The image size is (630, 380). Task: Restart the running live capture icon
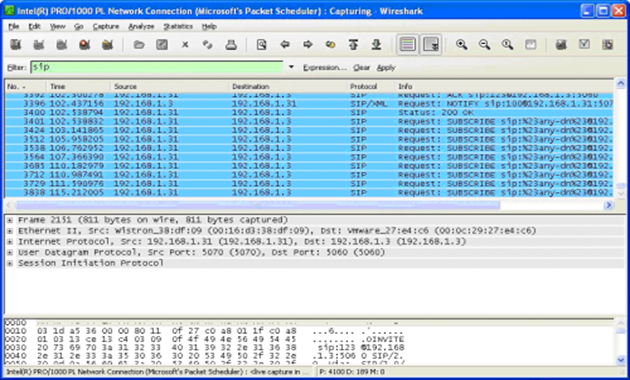pyautogui.click(x=107, y=45)
